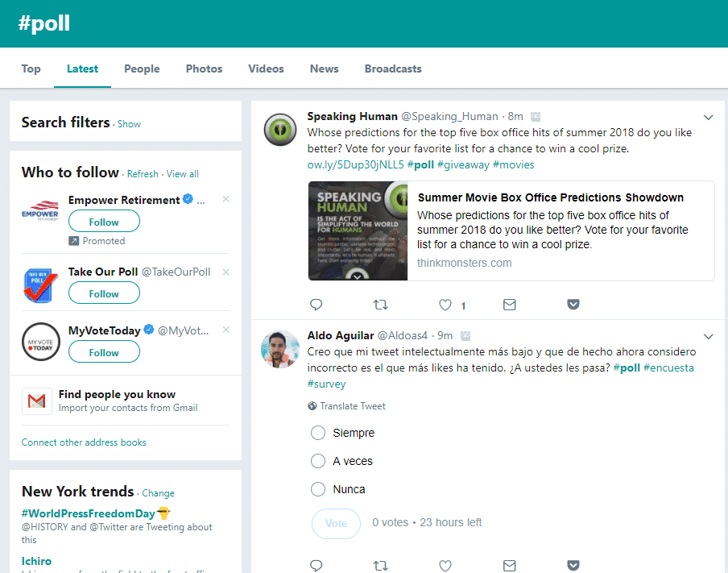Change the New York trends location
This screenshot has height=573, width=728.
158,493
